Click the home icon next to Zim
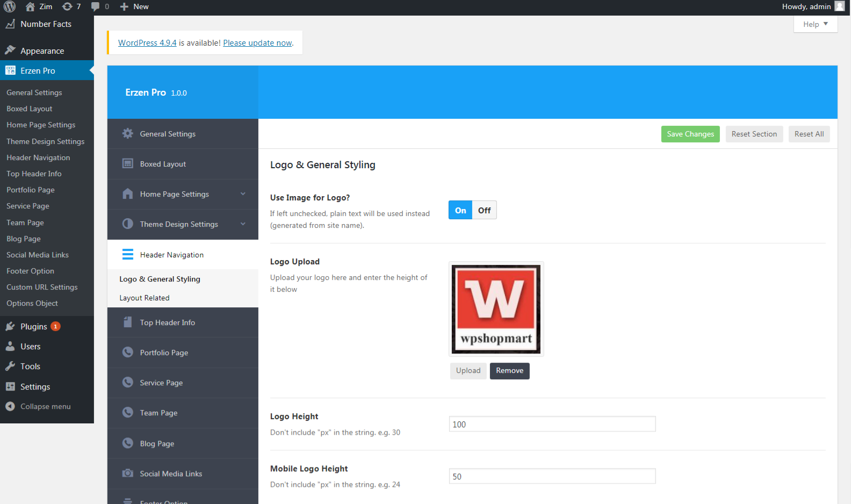Screen dimensions: 851x504 tap(30, 6)
